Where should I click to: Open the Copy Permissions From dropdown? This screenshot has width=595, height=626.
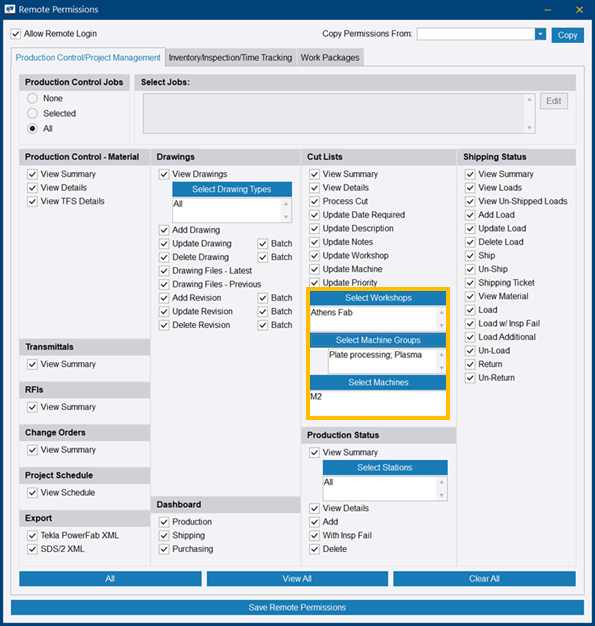tap(540, 34)
